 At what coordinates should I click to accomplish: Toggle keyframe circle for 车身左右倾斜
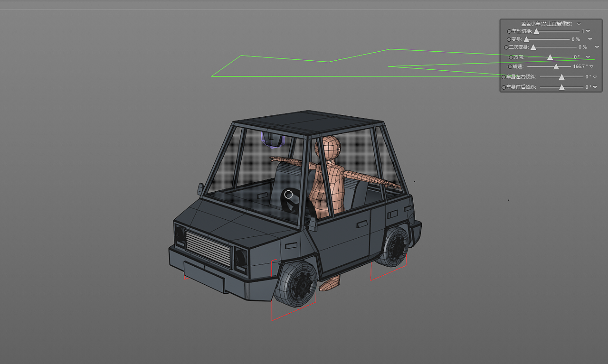coord(504,77)
